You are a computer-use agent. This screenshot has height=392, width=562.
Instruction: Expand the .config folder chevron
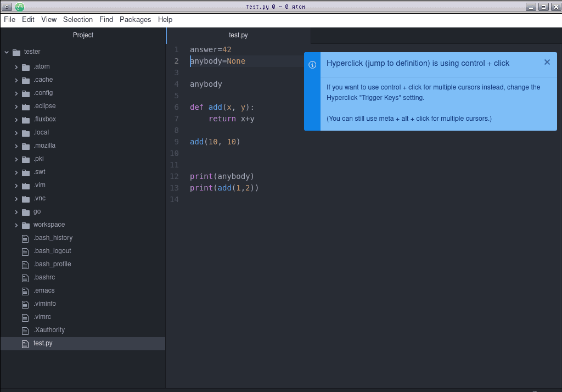[16, 93]
